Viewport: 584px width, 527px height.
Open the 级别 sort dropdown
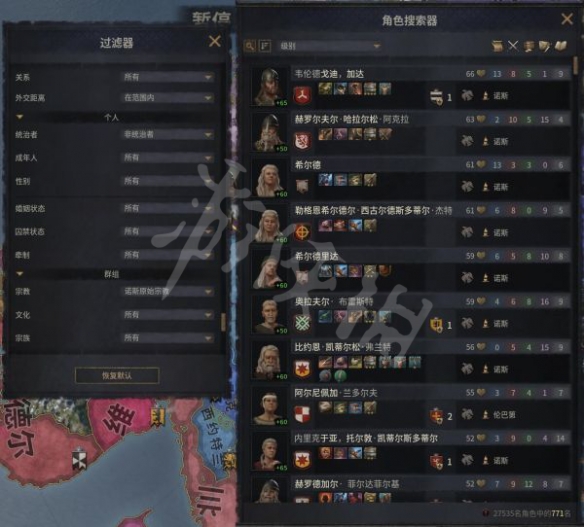(x=330, y=46)
